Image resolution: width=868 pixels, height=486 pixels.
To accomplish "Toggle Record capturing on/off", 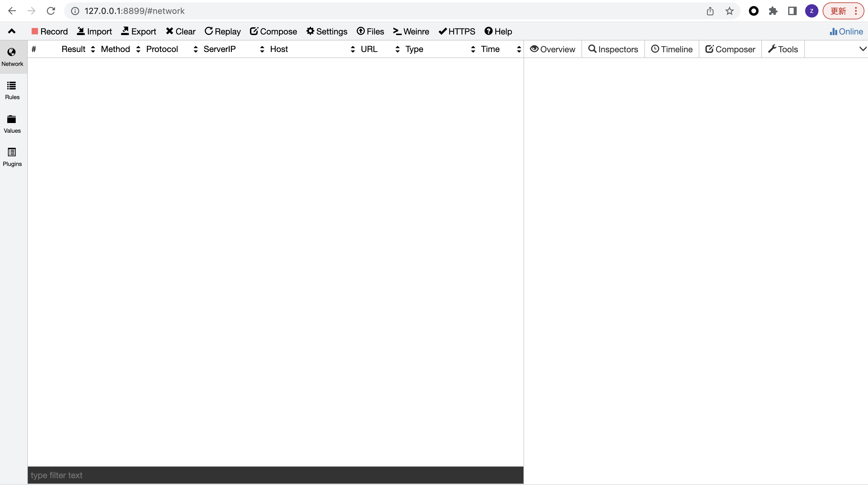I will click(50, 31).
